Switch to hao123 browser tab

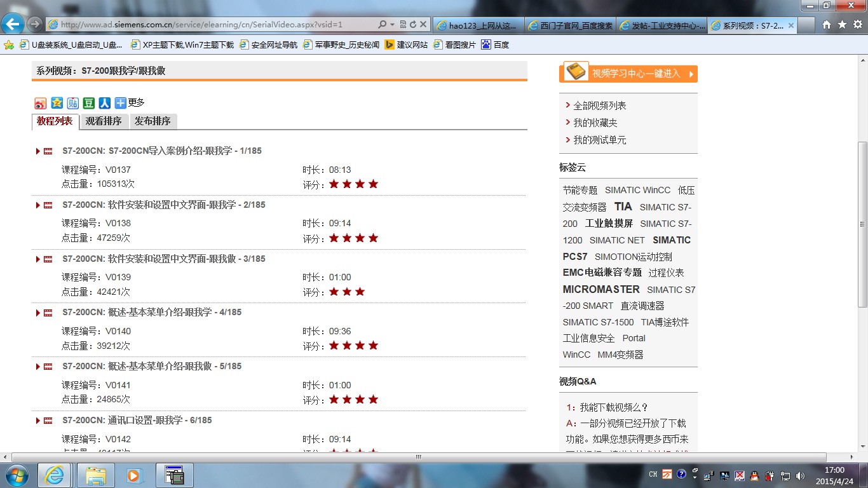[479, 25]
